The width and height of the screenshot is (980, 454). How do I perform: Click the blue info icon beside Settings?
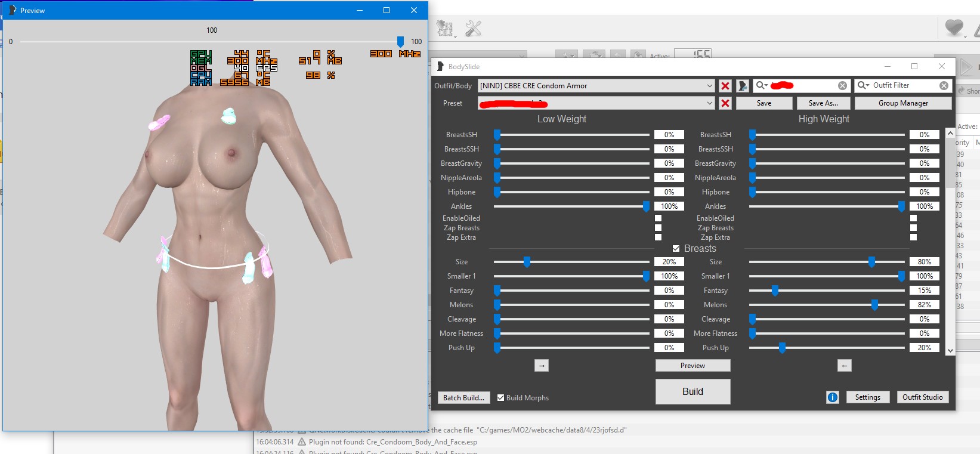(x=833, y=397)
